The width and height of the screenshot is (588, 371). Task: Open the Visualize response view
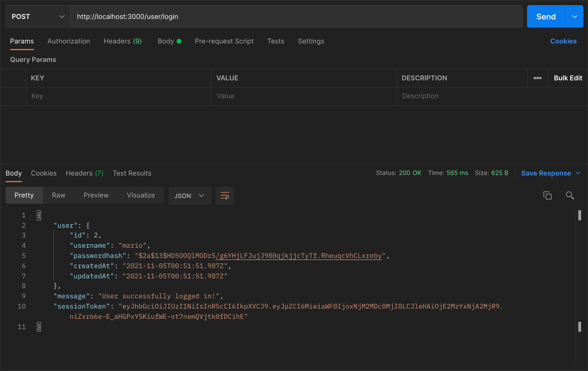141,195
